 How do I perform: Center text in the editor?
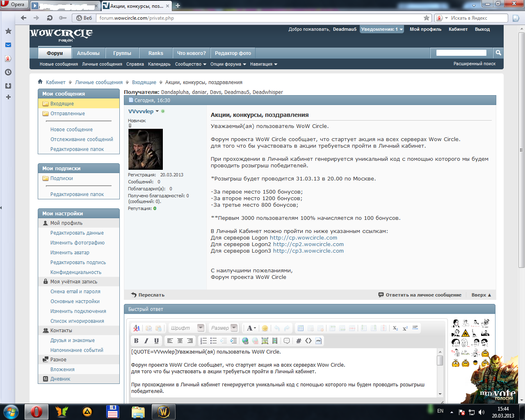180,341
